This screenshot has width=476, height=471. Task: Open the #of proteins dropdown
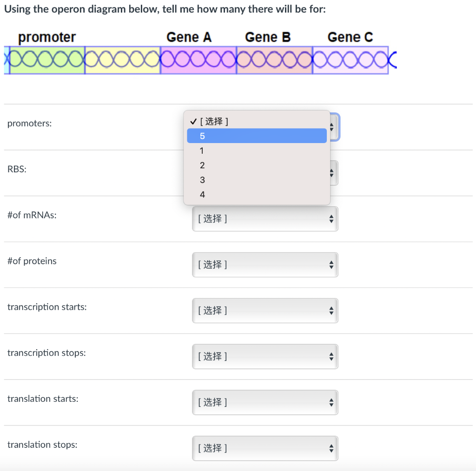pos(265,264)
